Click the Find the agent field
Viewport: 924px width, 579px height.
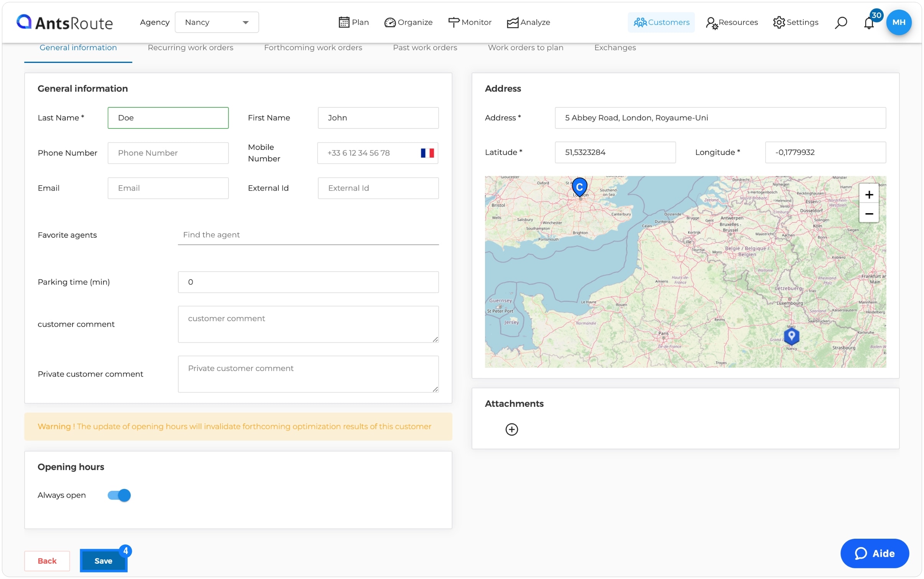[308, 235]
